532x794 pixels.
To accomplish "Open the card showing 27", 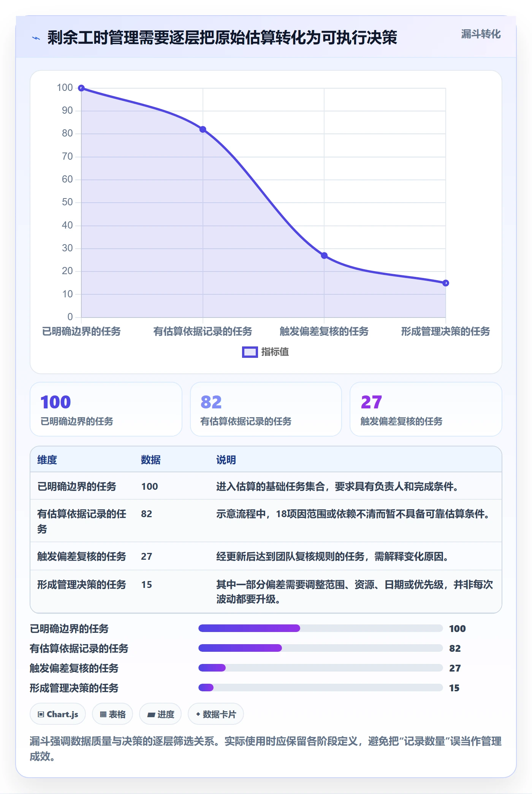I will pos(426,409).
